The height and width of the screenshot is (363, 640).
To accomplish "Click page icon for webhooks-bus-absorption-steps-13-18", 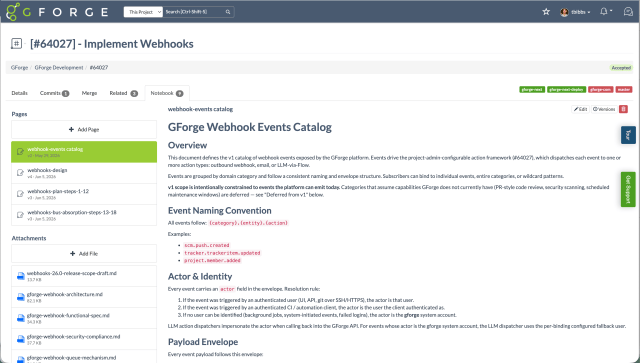I will [x=20, y=215].
